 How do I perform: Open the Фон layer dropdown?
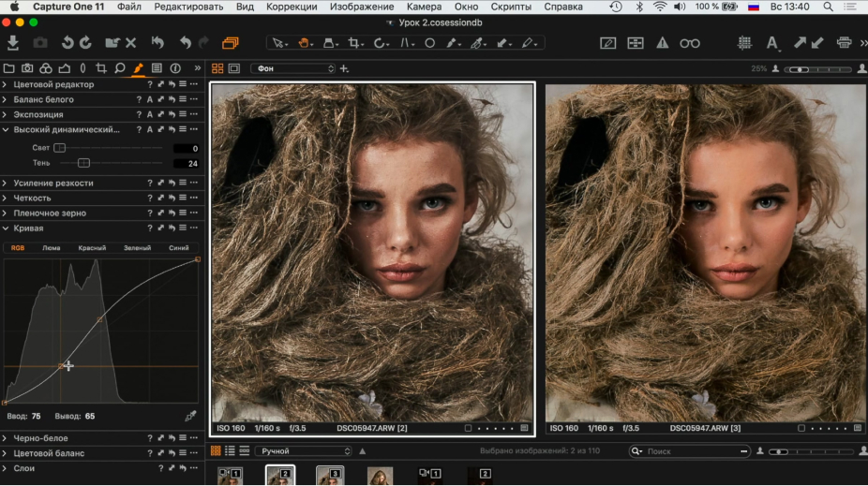[292, 68]
